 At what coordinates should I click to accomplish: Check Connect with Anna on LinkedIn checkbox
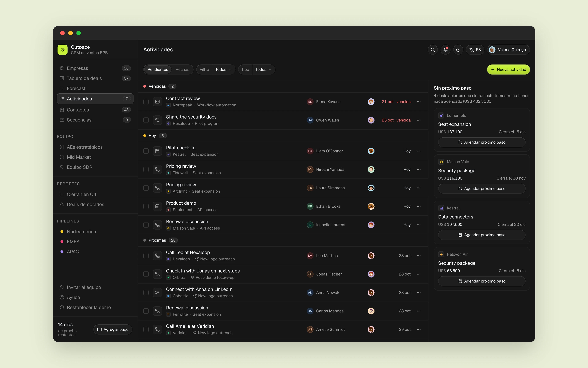146,293
